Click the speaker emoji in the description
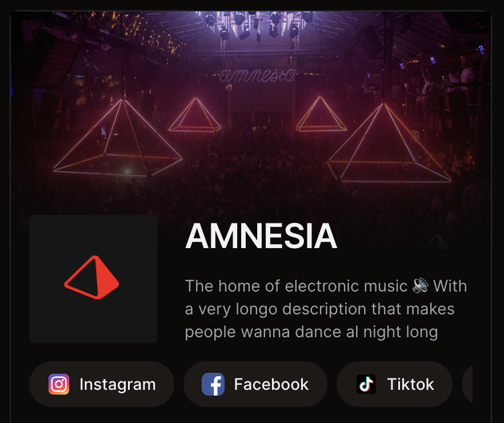 point(421,285)
